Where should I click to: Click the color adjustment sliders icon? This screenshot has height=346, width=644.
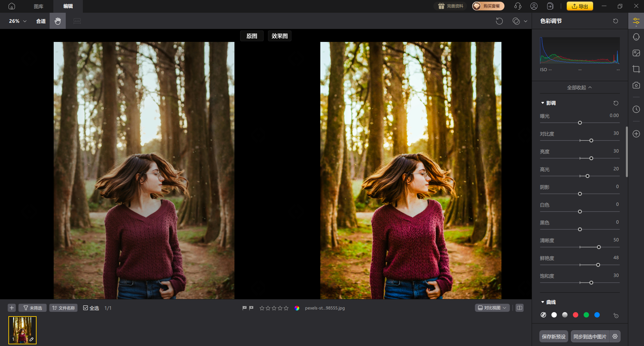(636, 21)
